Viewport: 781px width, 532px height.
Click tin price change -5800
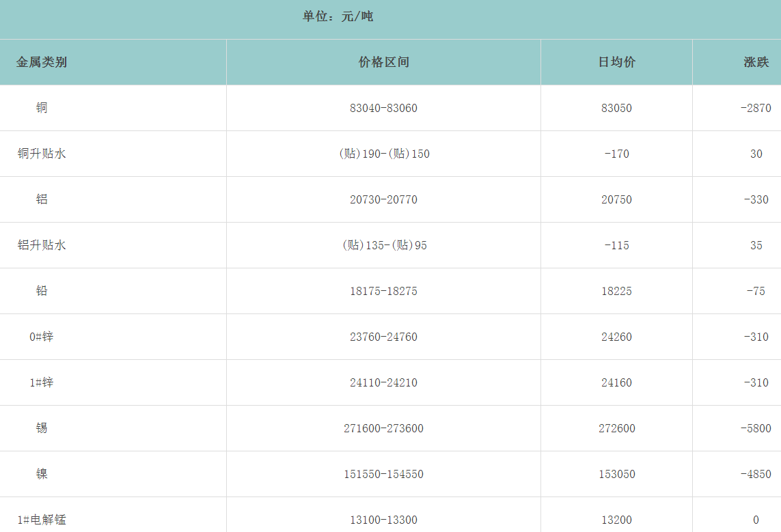click(756, 428)
